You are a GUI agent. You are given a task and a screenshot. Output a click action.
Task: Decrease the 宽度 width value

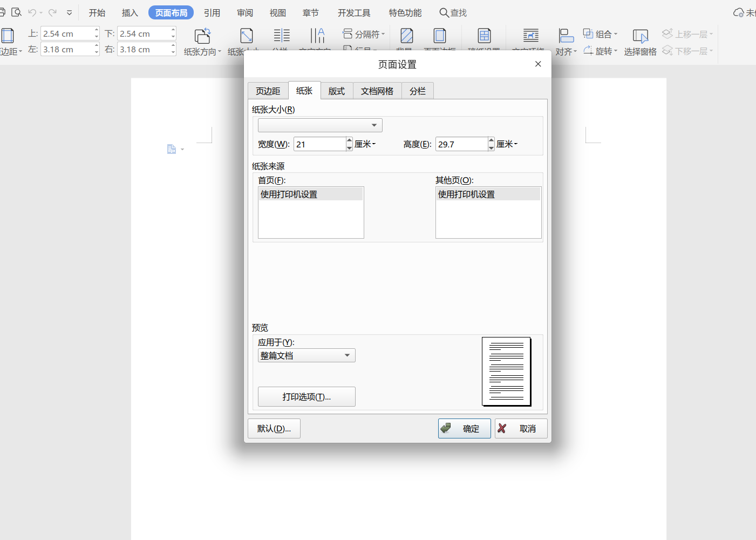349,148
